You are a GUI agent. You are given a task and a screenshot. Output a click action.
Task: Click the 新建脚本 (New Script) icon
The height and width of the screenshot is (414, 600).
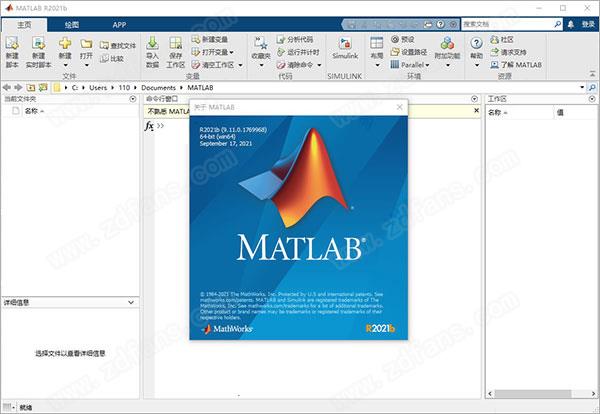click(12, 44)
